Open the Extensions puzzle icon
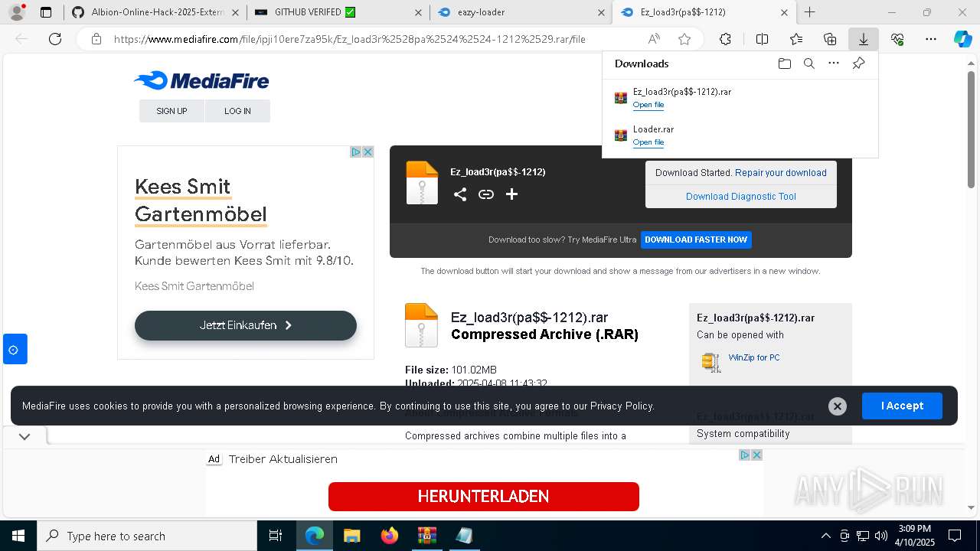This screenshot has width=980, height=551. point(725,39)
